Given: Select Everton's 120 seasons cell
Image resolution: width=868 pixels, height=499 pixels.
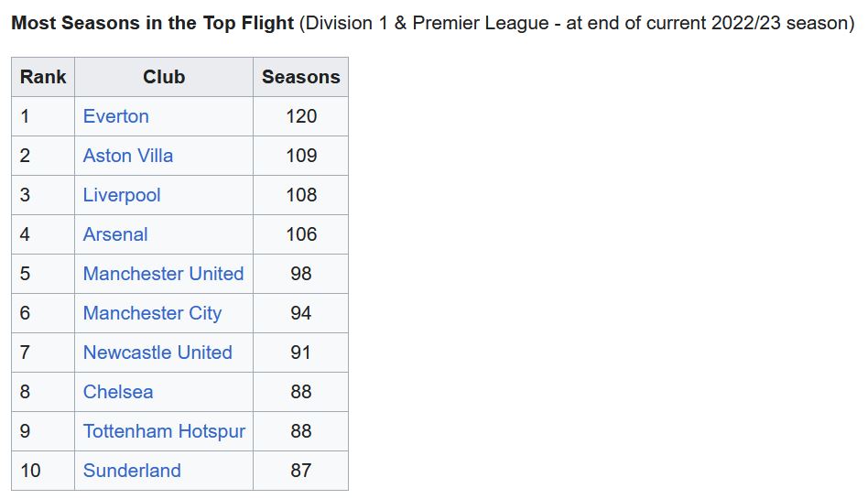Looking at the screenshot, I should click(300, 116).
